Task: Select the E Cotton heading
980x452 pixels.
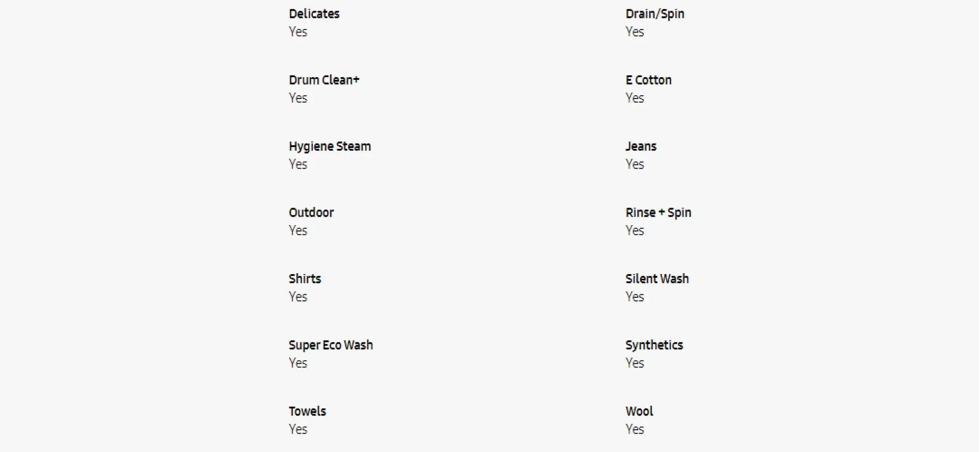Action: click(649, 80)
